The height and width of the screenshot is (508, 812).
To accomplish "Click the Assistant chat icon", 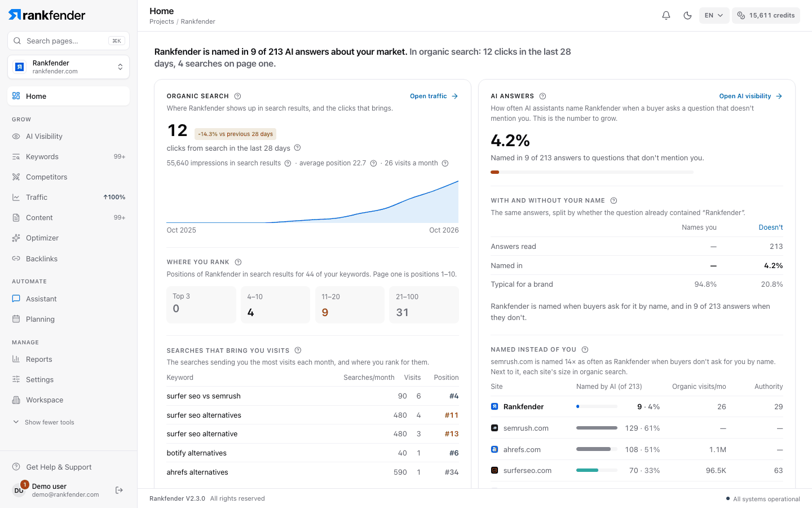I will click(16, 299).
